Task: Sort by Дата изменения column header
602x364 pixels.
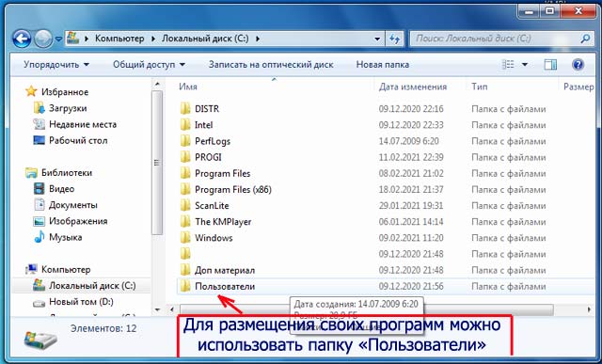Action: (413, 87)
